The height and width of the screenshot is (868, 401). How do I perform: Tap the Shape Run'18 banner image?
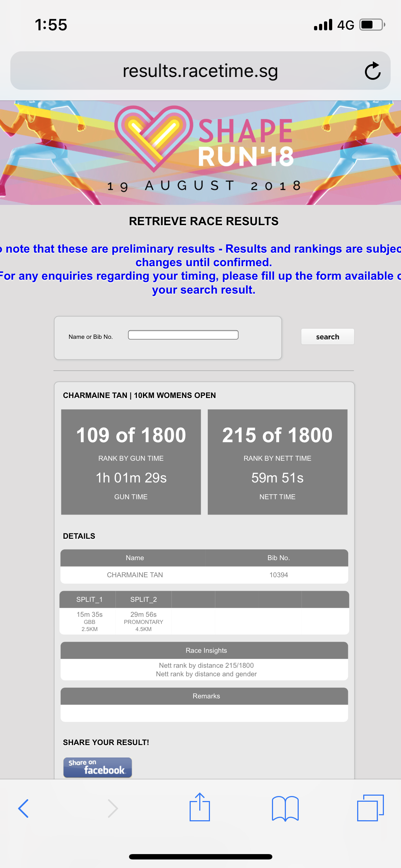click(200, 153)
